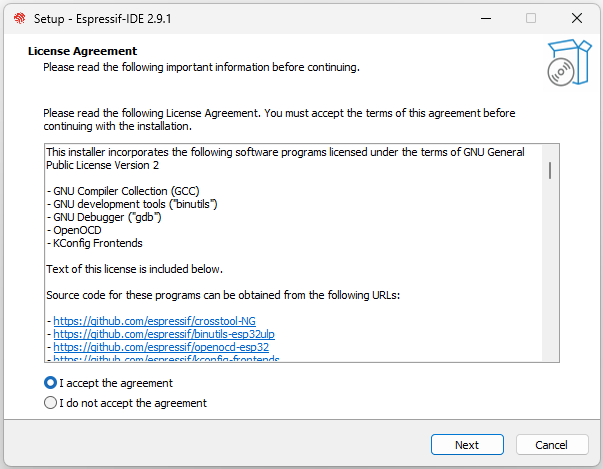
Task: Click the Espressif logo in title bar
Action: point(20,18)
